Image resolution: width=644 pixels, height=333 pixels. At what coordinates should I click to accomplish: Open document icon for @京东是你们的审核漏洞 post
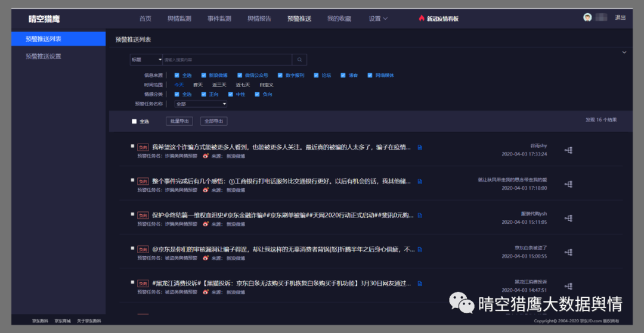(420, 250)
